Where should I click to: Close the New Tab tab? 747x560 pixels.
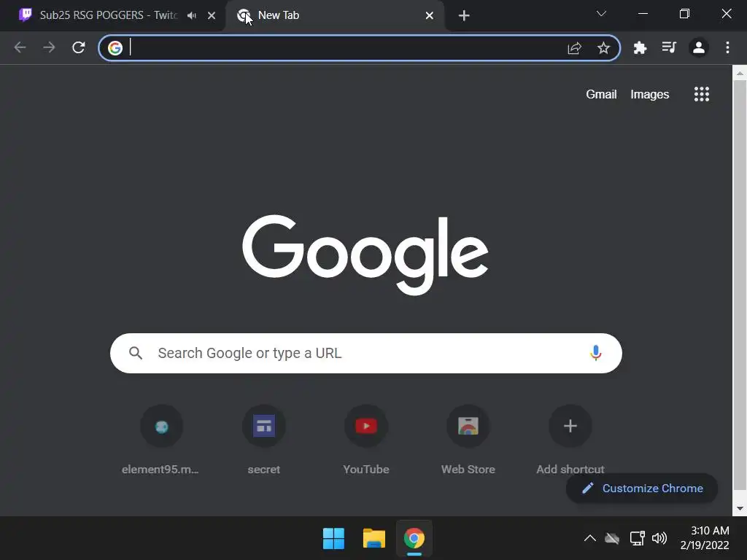coord(429,16)
